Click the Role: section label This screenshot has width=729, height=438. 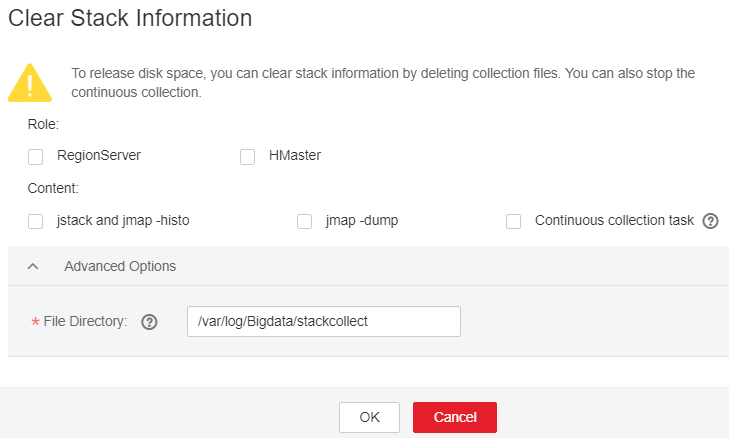click(x=43, y=125)
